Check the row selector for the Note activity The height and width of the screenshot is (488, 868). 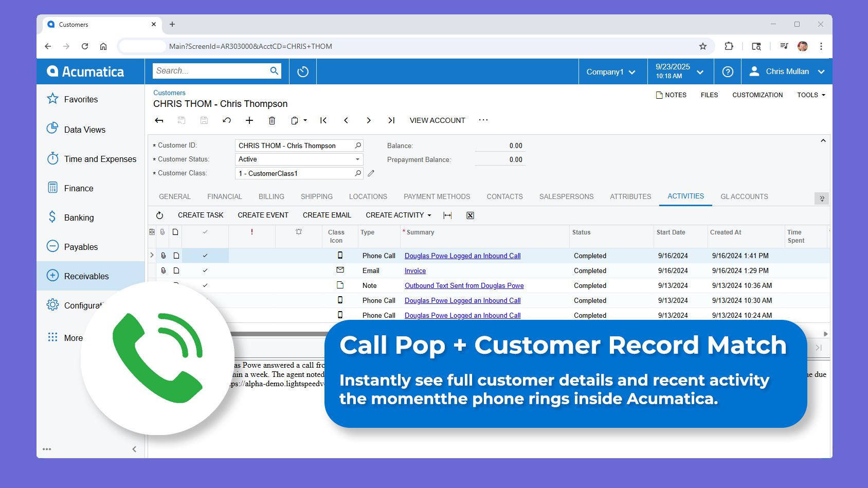205,285
